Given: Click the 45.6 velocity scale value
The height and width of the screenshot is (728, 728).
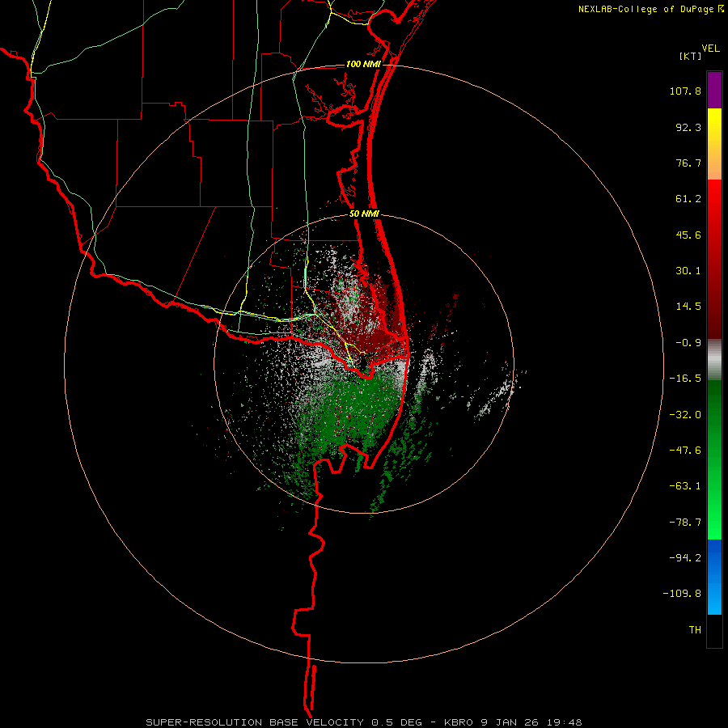Looking at the screenshot, I should click(x=688, y=235).
